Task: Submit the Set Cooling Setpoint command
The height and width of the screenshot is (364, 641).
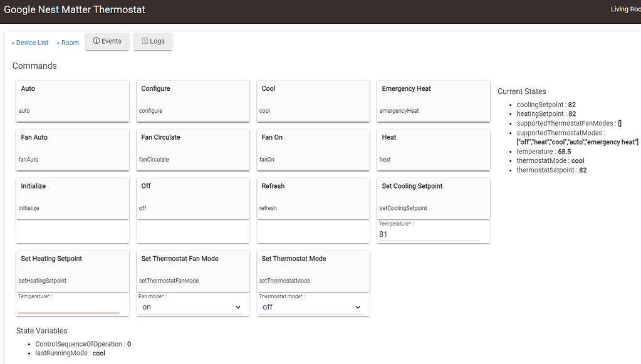Action: pos(433,198)
